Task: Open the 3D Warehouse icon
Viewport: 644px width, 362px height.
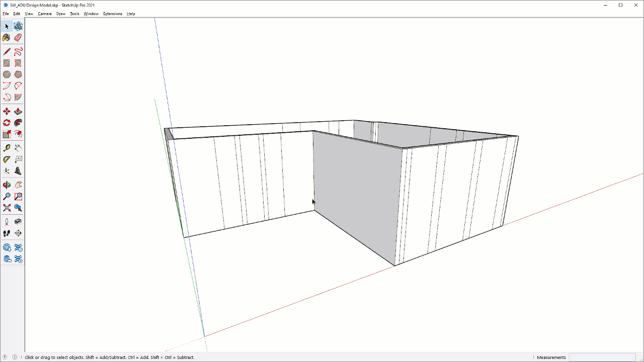Action: [x=7, y=247]
